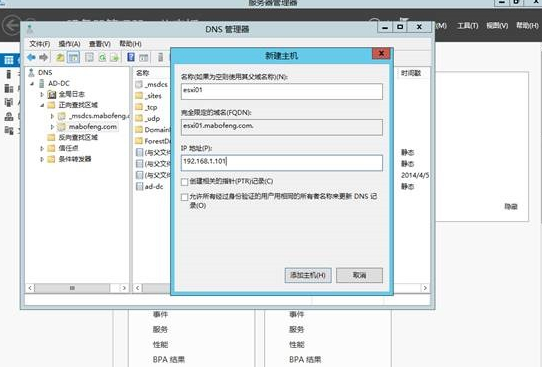Close the 新建主机 dialog with red X
The height and width of the screenshot is (367, 542).
click(381, 53)
